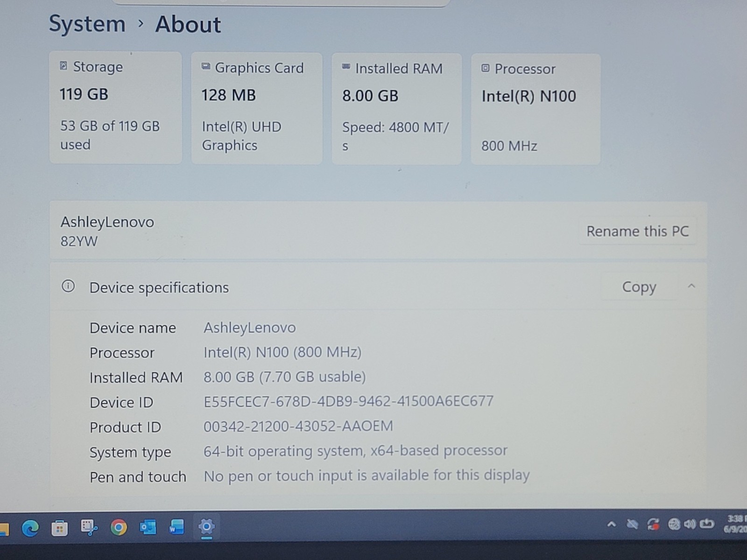Click the Rename this PC button

[637, 231]
